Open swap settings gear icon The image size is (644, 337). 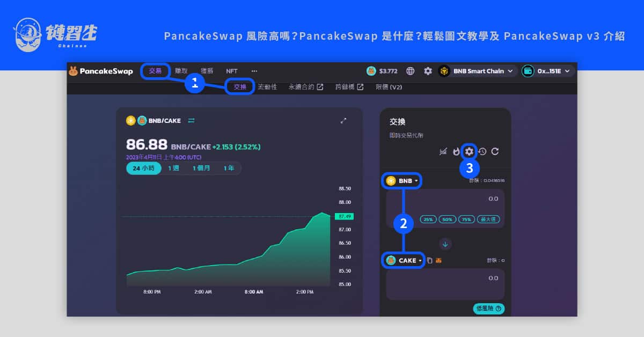click(469, 151)
